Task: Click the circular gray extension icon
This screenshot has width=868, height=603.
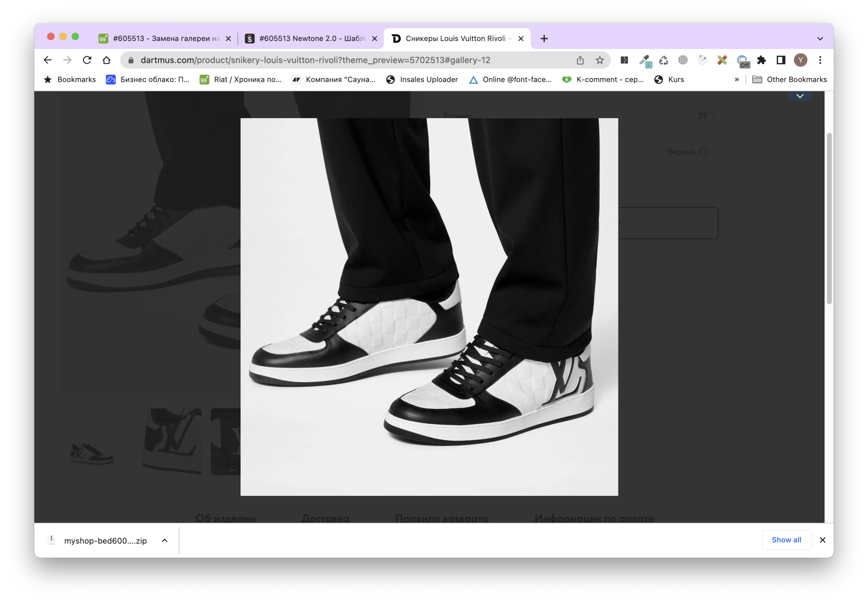Action: 703,60
